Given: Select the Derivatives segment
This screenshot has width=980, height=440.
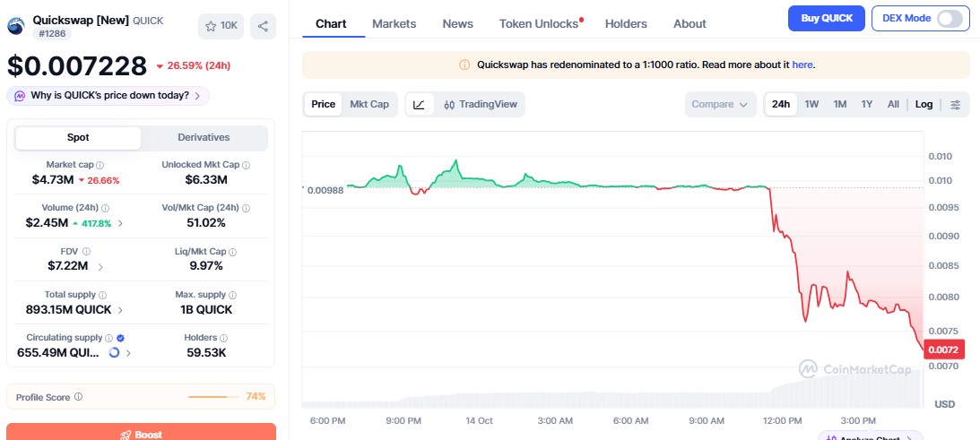Looking at the screenshot, I should (x=204, y=137).
